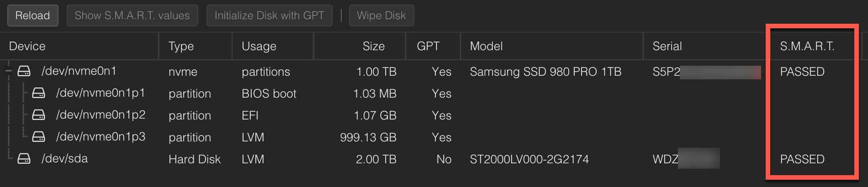Click Show S.M.A.R.T. values button
Screen dimensions: 868x187
click(x=132, y=16)
